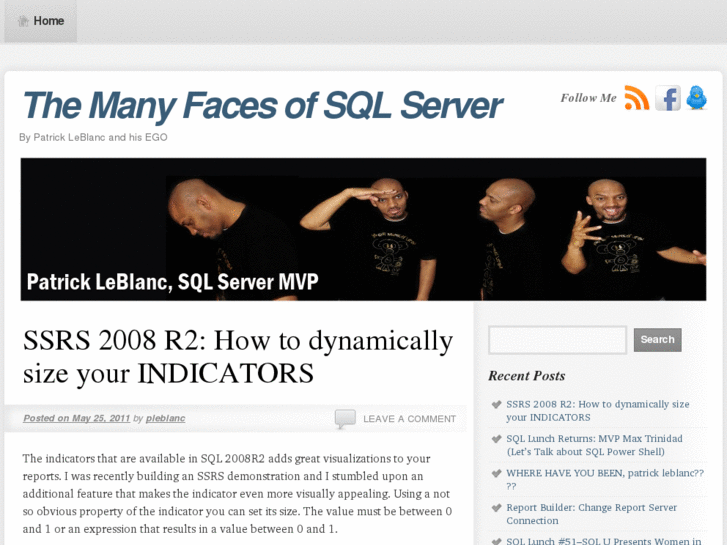Focus the sidebar search input field
Screen dimensions: 727x545
(x=557, y=340)
